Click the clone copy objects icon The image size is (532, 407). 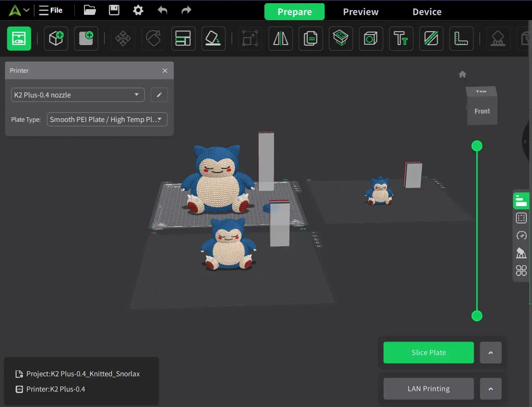pyautogui.click(x=311, y=39)
